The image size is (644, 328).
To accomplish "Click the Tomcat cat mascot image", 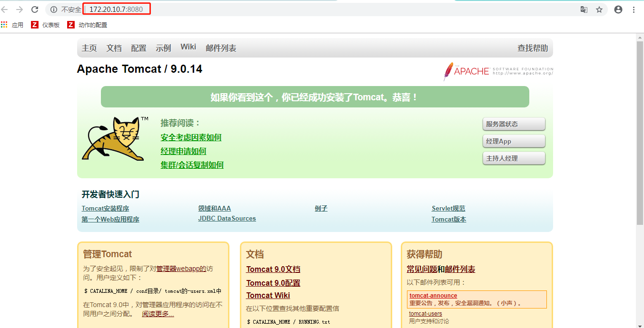I will (x=116, y=139).
